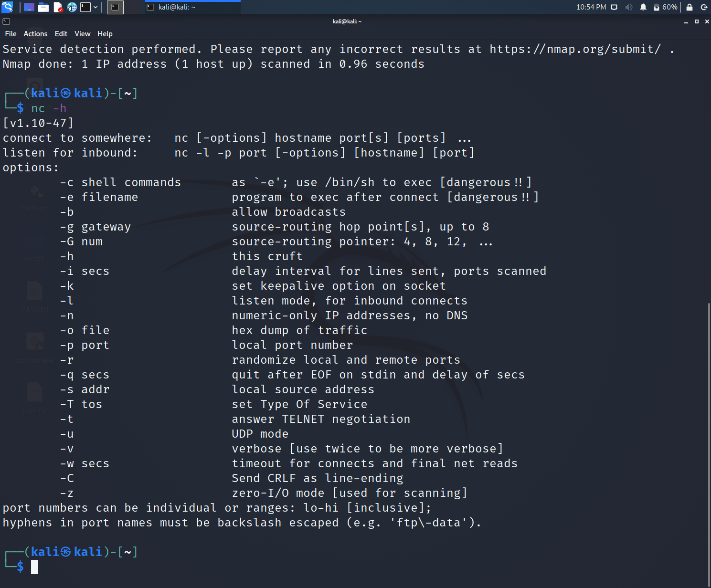
Task: Launch the web browser from the taskbar
Action: click(72, 7)
